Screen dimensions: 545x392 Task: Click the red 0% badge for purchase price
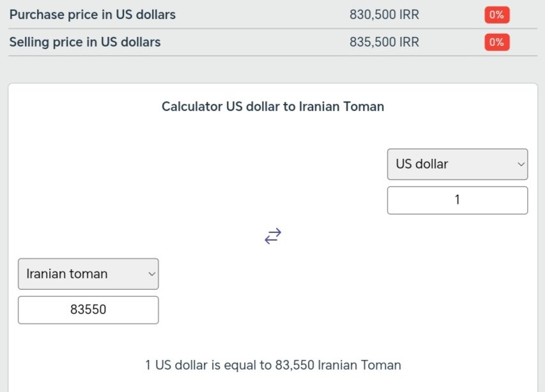(x=496, y=15)
